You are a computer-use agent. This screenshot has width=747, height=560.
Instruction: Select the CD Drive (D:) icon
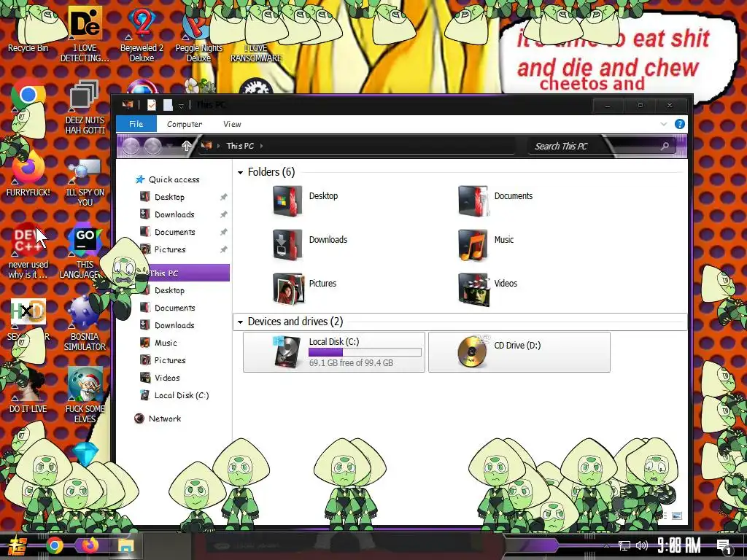473,352
